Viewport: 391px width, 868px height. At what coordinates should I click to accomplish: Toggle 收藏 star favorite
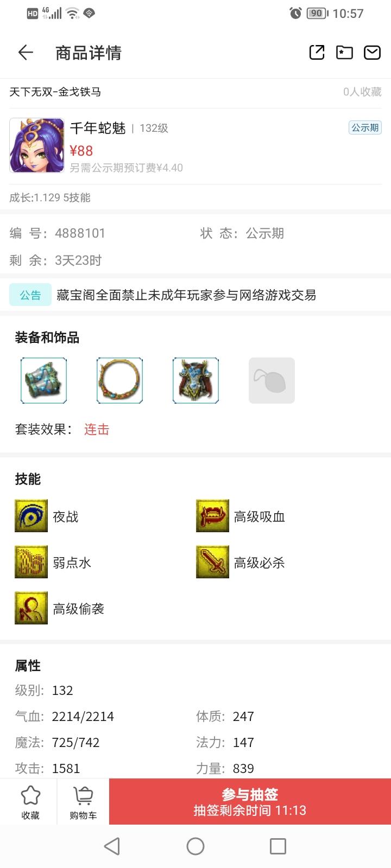point(30,802)
